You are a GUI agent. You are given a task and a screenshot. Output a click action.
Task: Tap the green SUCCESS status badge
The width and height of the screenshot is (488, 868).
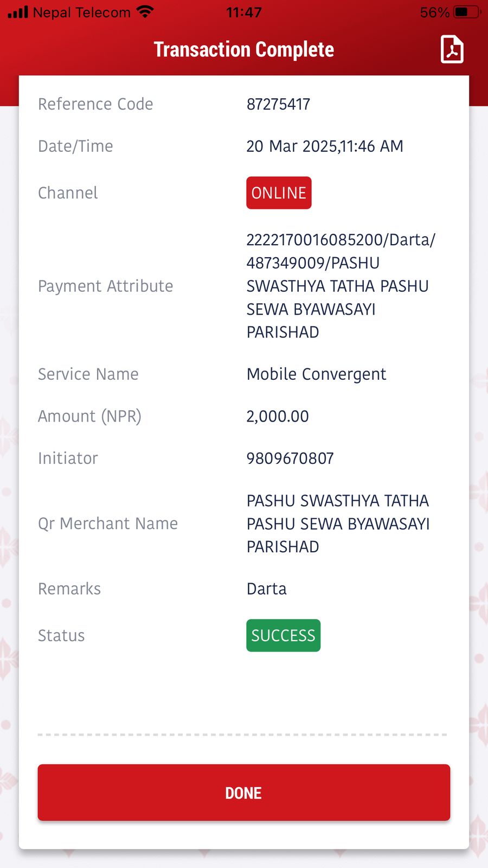[283, 635]
